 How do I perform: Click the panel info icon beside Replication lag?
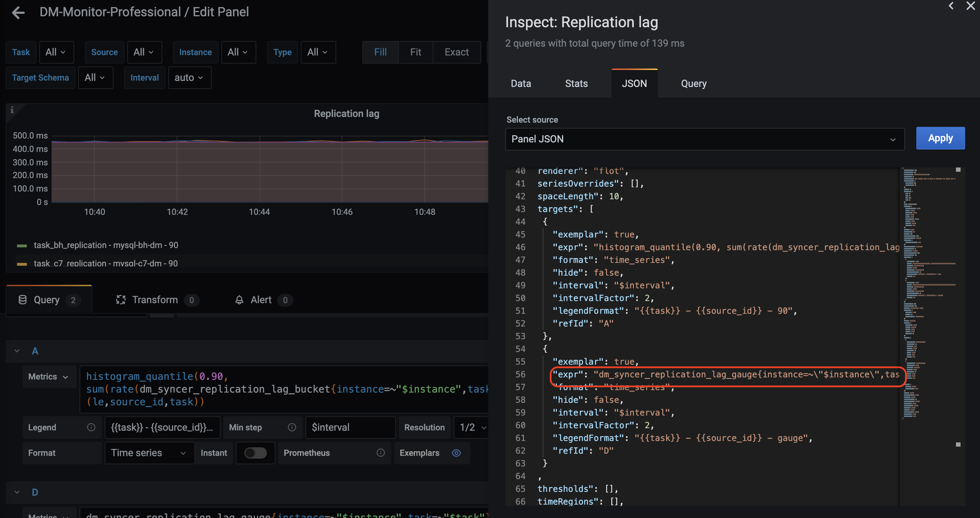coord(12,110)
